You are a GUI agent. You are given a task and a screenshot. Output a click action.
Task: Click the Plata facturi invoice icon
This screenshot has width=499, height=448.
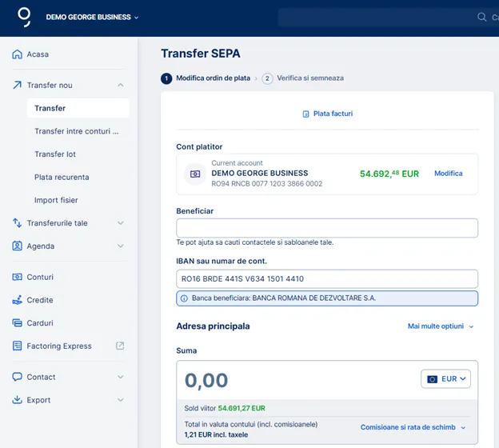click(306, 114)
